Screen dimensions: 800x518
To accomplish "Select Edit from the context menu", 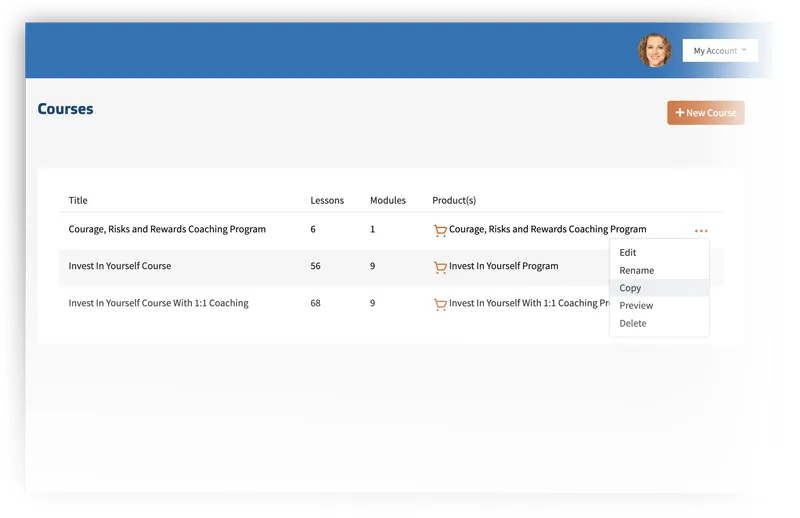I will (628, 253).
